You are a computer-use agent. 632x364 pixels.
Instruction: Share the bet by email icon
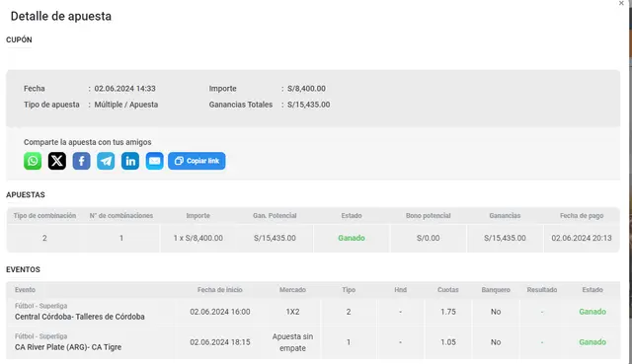[154, 161]
